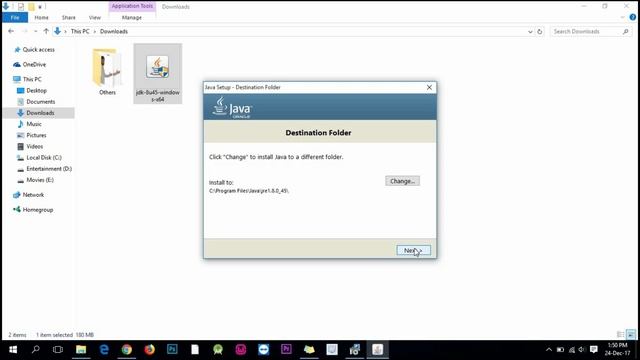Viewport: 640px width, 360px height.
Task: Select the jdk-8u45-windows-x64 installer file
Action: (158, 74)
